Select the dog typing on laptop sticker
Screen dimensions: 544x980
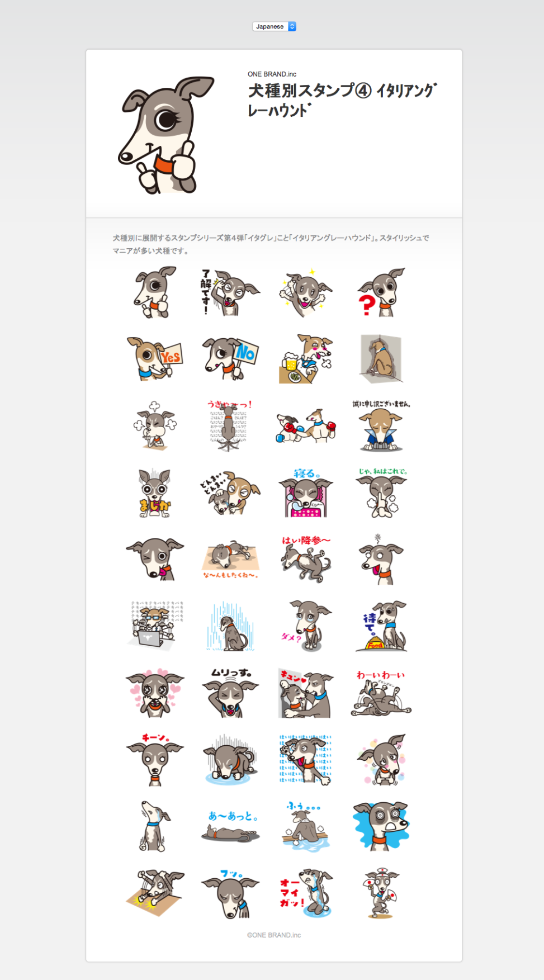click(x=155, y=626)
